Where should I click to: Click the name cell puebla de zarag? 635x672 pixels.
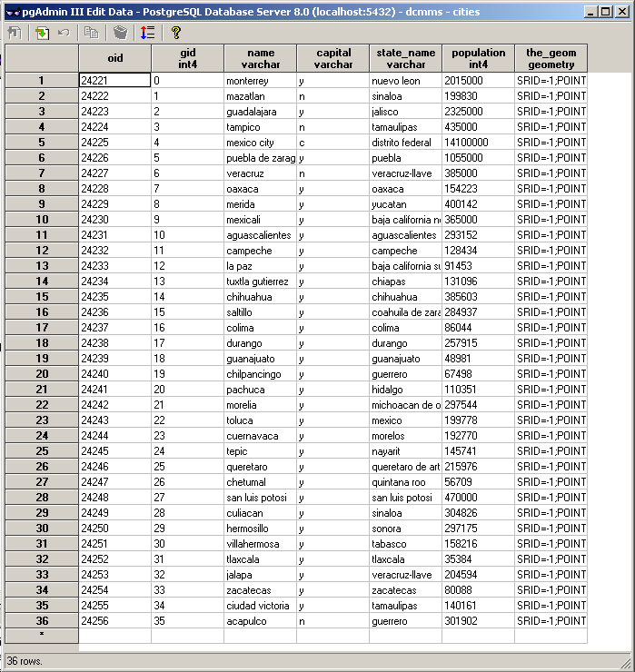coord(260,158)
